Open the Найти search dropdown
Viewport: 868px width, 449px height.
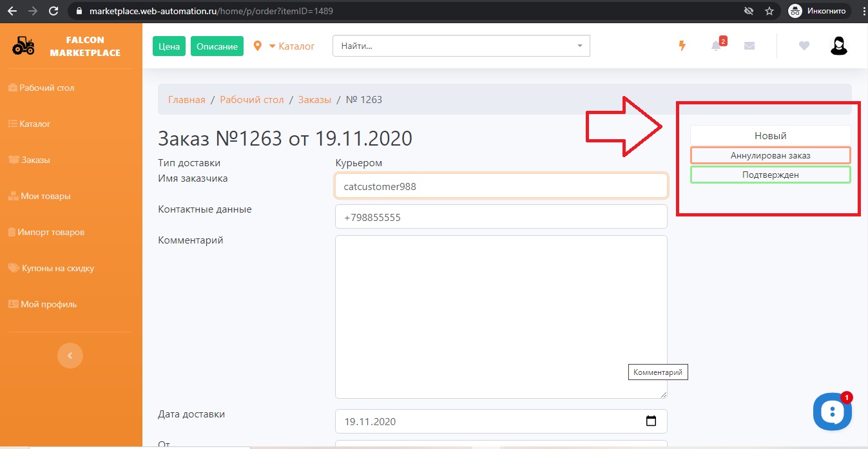tap(461, 46)
